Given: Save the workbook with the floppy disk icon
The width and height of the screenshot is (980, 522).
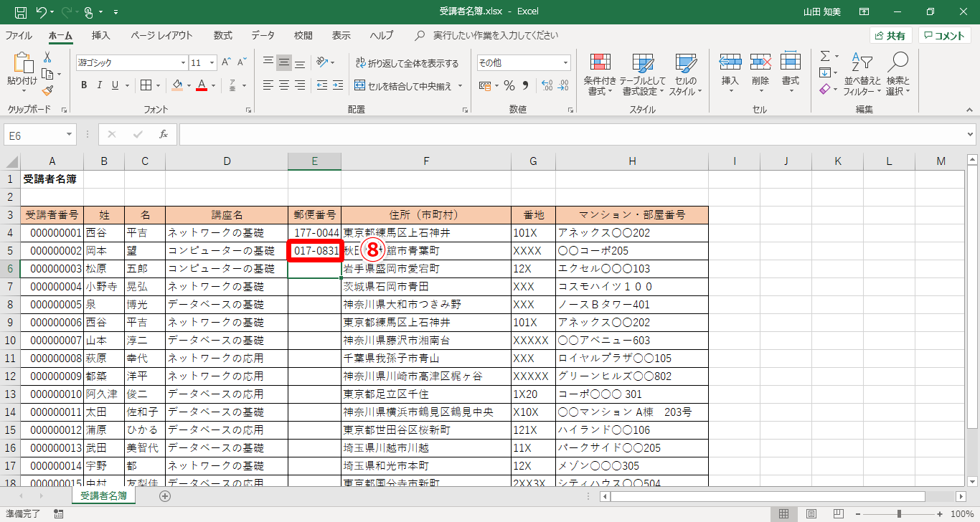Looking at the screenshot, I should click(22, 12).
